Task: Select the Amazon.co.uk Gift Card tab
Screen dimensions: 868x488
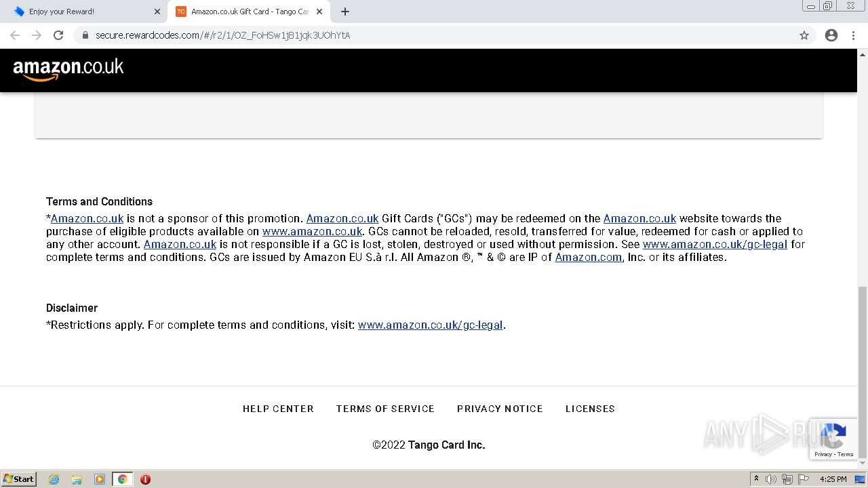Action: tap(250, 12)
